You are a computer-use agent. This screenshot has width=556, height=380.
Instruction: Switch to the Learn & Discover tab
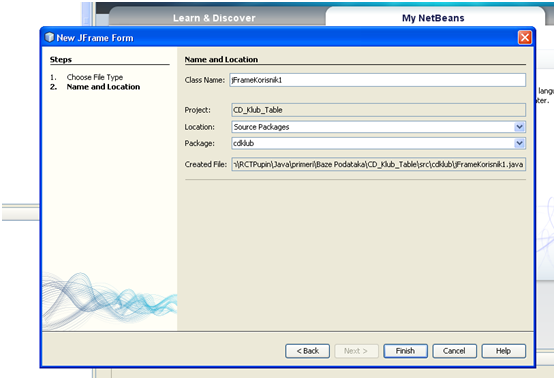pos(214,18)
